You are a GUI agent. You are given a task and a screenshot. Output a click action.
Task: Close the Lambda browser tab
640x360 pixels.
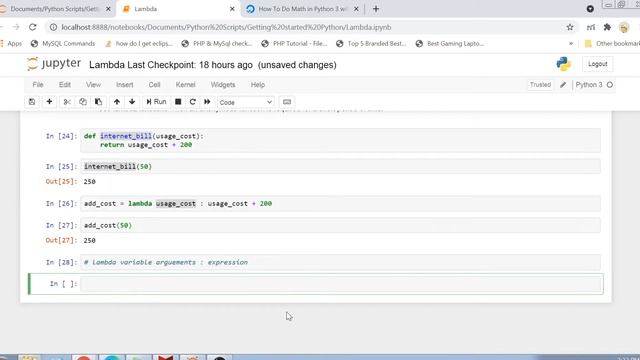(x=232, y=9)
